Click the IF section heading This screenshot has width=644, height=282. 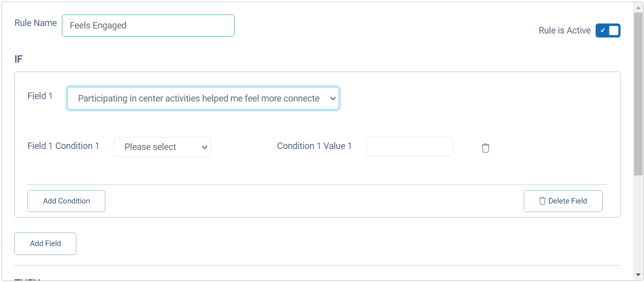click(18, 59)
